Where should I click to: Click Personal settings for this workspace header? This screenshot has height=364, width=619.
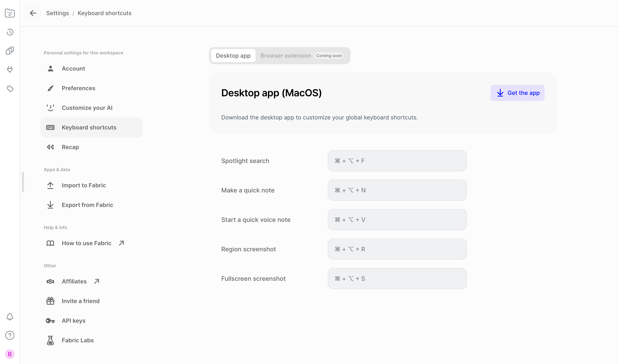(83, 53)
